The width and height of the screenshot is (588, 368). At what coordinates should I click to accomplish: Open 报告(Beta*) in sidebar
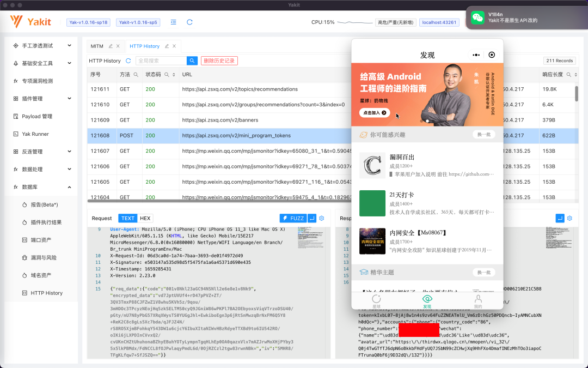click(44, 204)
